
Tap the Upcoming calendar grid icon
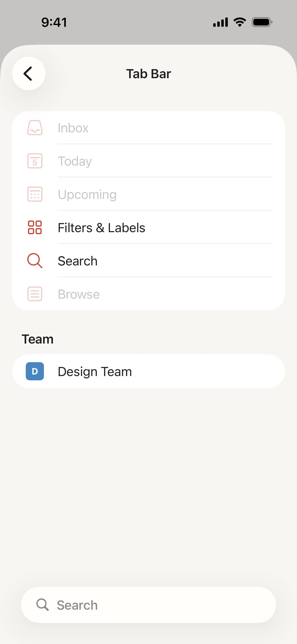[x=35, y=194]
